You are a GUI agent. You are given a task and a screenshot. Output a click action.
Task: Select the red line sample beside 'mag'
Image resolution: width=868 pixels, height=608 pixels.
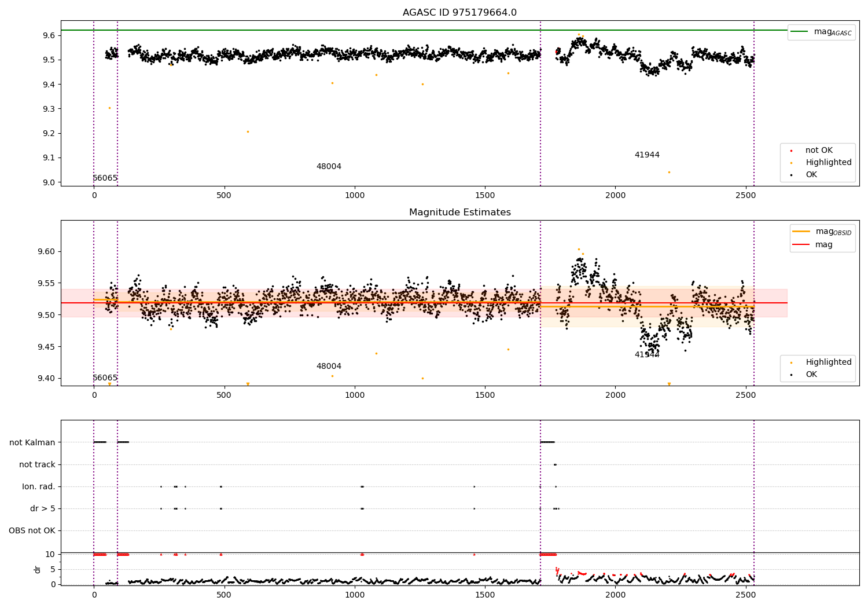point(801,245)
